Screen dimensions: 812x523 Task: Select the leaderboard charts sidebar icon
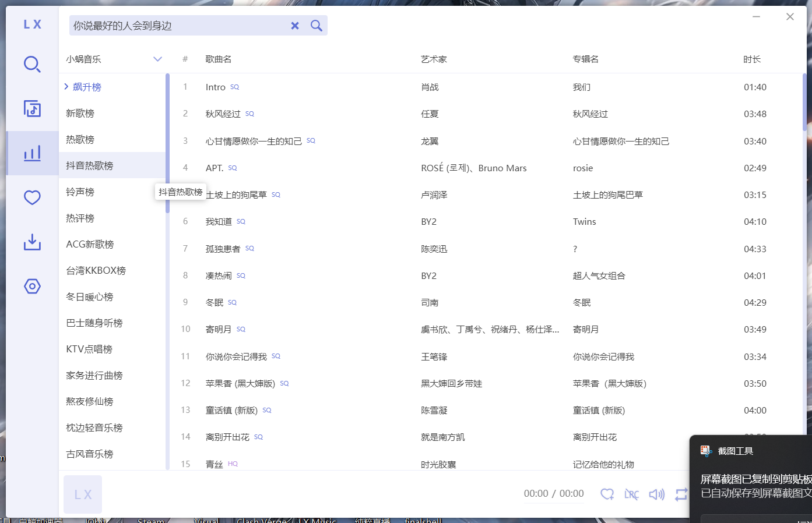(x=32, y=153)
